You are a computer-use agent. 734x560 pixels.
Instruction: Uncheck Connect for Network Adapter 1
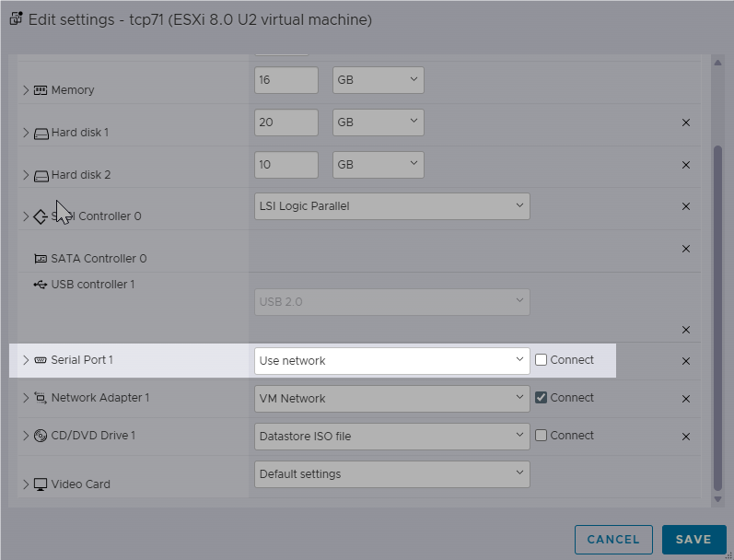541,398
